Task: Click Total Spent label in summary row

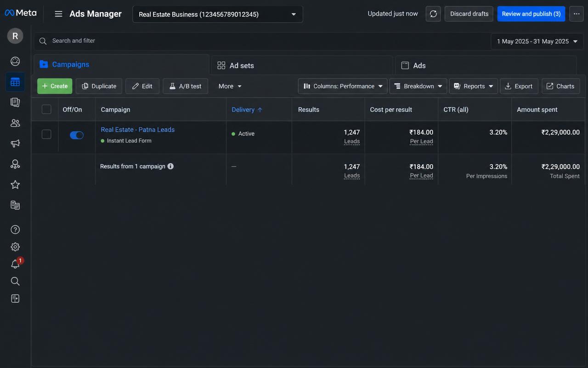Action: (x=565, y=176)
